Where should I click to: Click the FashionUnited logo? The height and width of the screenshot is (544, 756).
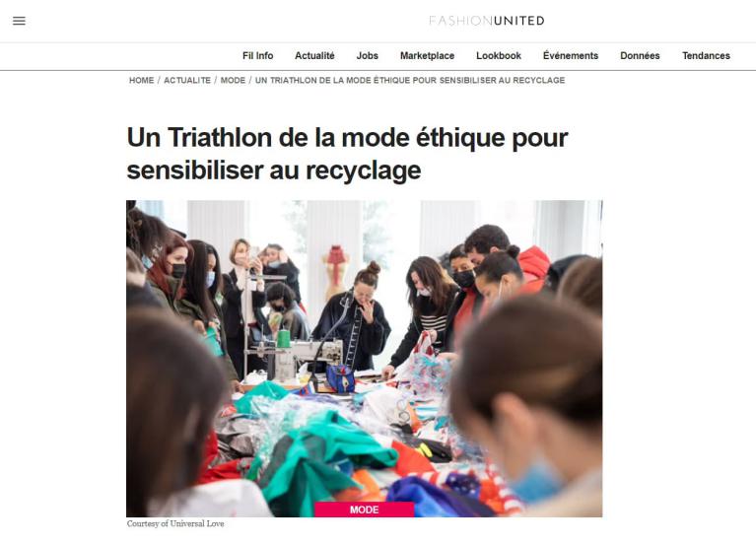tap(487, 21)
